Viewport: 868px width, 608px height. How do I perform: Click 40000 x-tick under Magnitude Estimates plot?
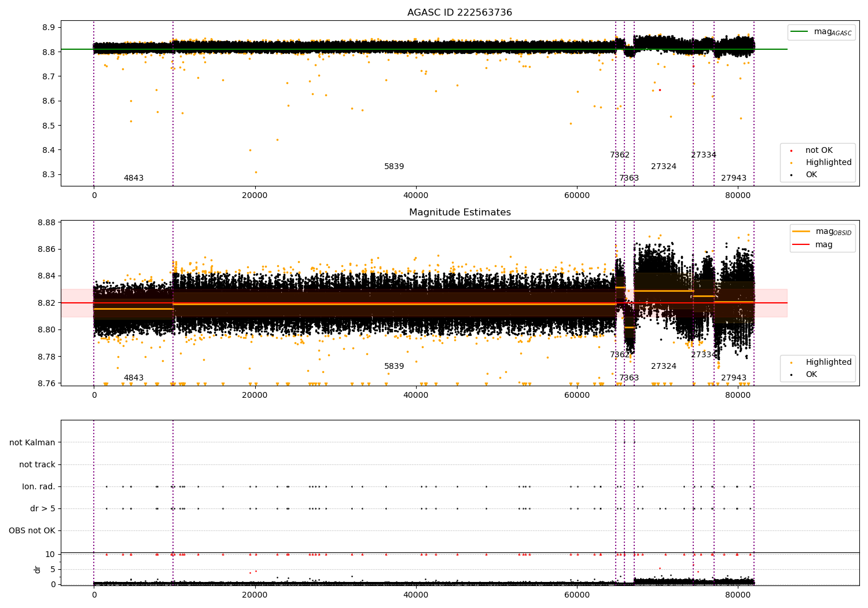tap(415, 395)
